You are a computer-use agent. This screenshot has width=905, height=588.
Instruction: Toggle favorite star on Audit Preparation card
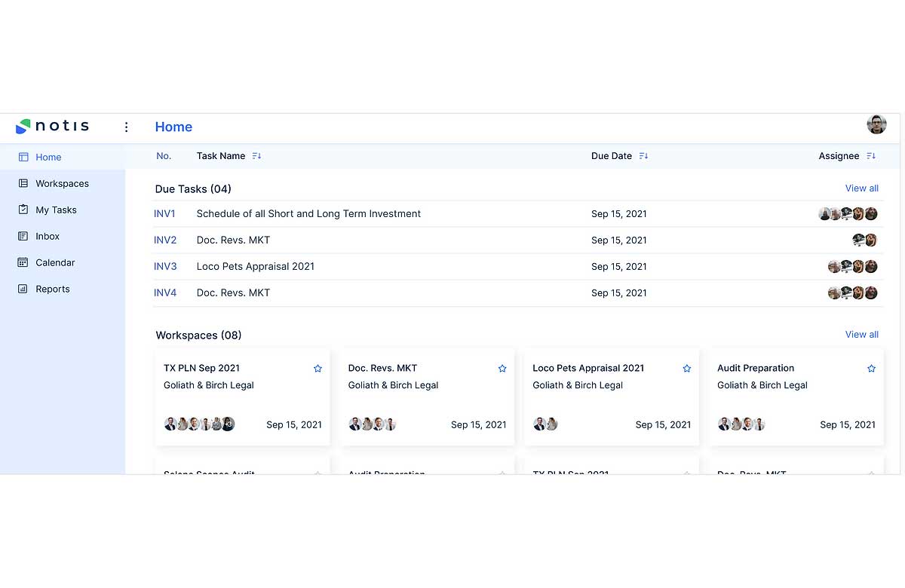[871, 369]
